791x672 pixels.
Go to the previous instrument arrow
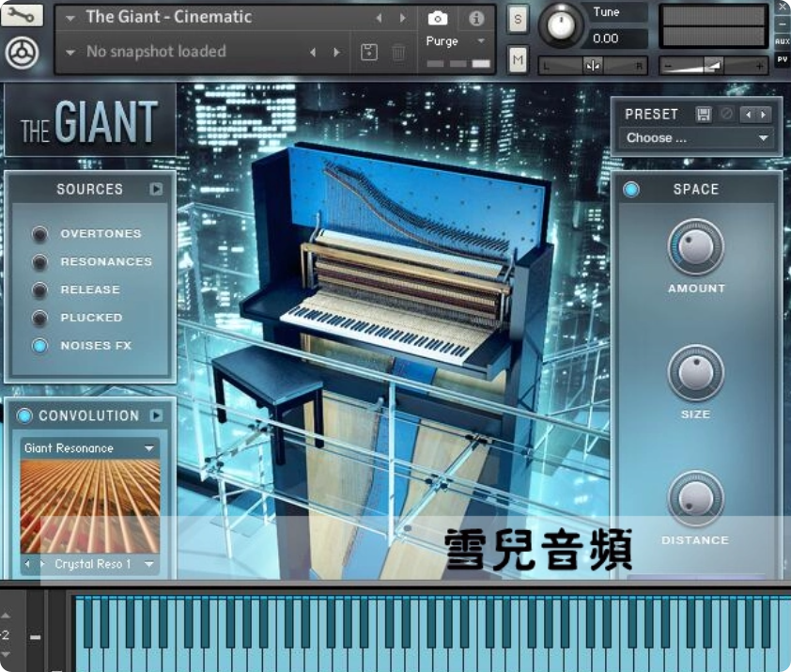coord(379,18)
